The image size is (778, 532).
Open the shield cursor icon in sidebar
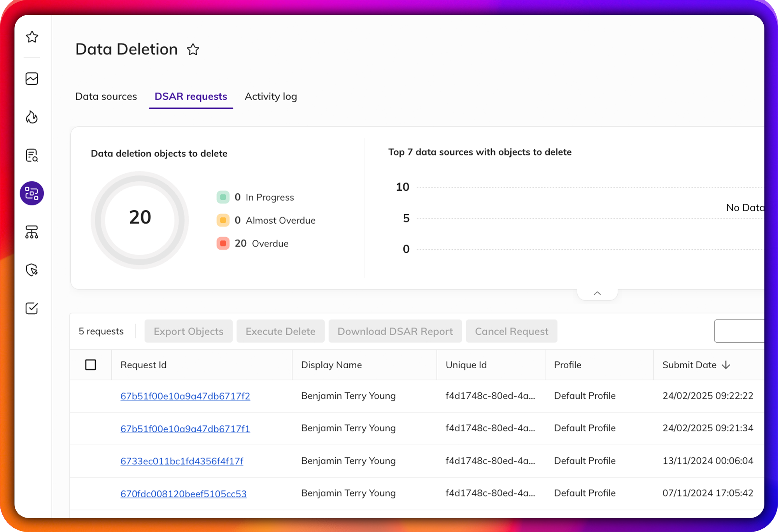[x=32, y=270]
